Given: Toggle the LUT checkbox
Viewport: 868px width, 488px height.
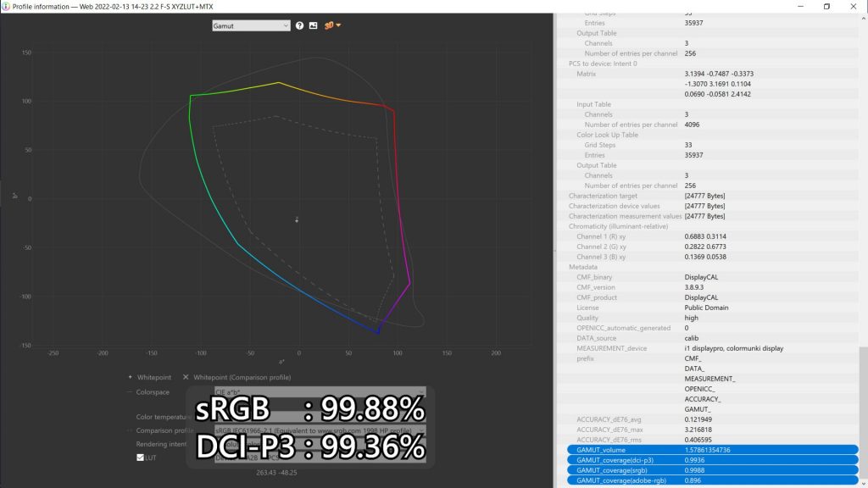Looking at the screenshot, I should 140,457.
